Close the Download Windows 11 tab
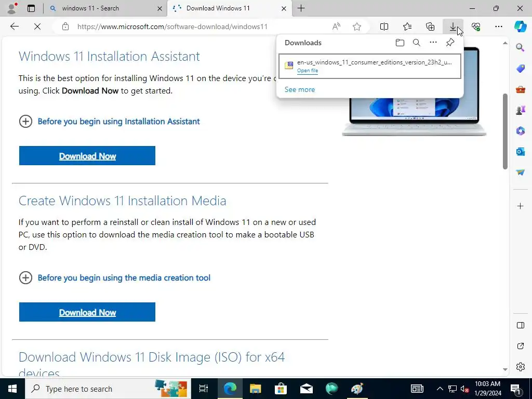532x399 pixels. [284, 9]
